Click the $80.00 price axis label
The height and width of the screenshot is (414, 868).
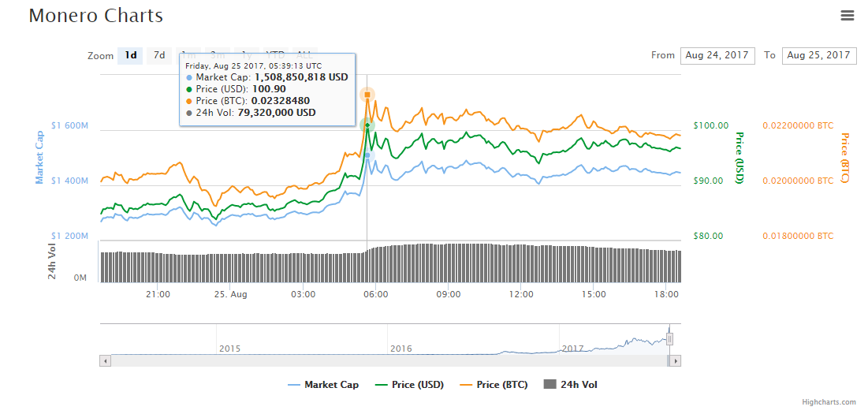[709, 237]
